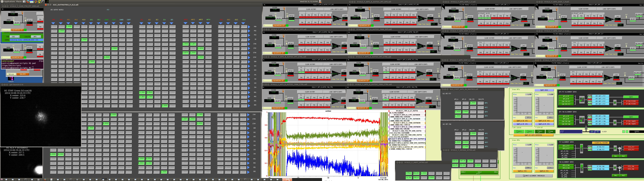The height and width of the screenshot is (181, 644).
Task: Click the user status icon beside the clock
Action: [320, 2]
